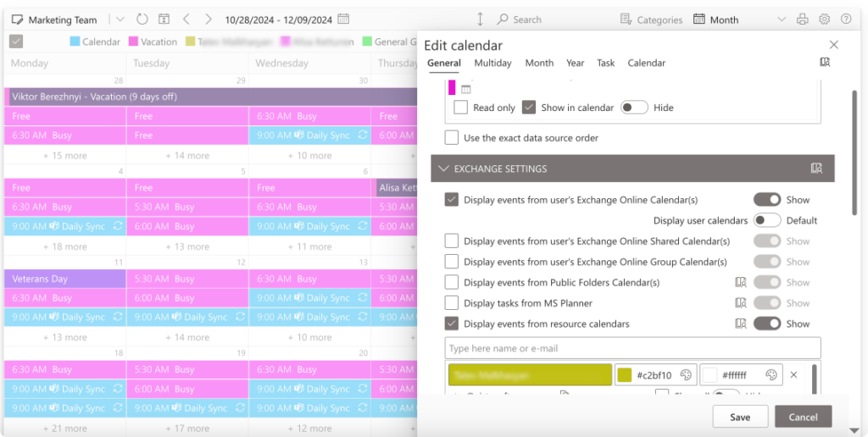Collapse the Exchange Settings section
The image size is (868, 437).
(443, 169)
